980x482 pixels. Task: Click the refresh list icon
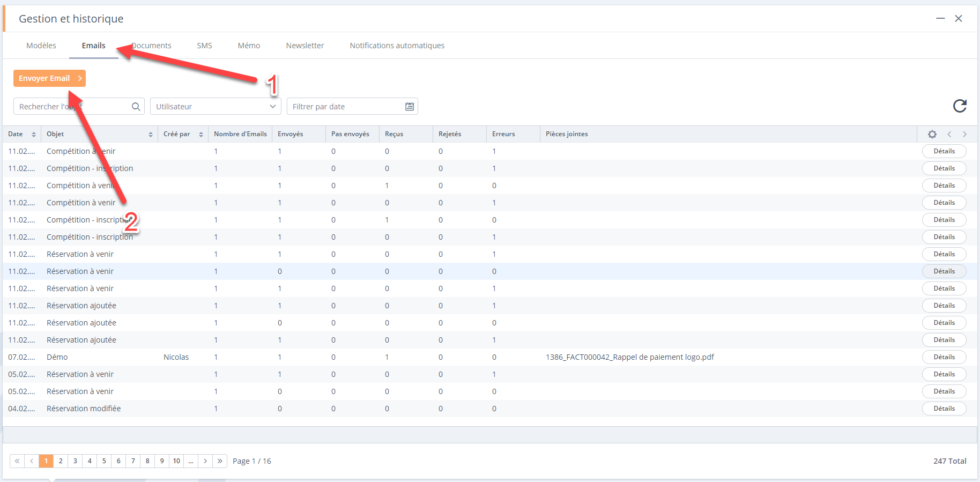pyautogui.click(x=960, y=106)
